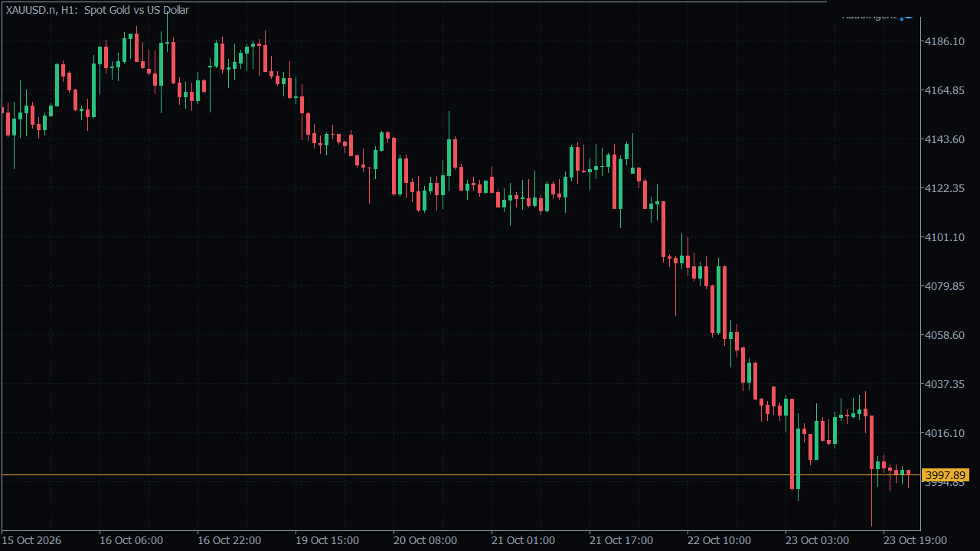980x551 pixels.
Task: Click the 23 Oct 03:00 time label
Action: 818,540
